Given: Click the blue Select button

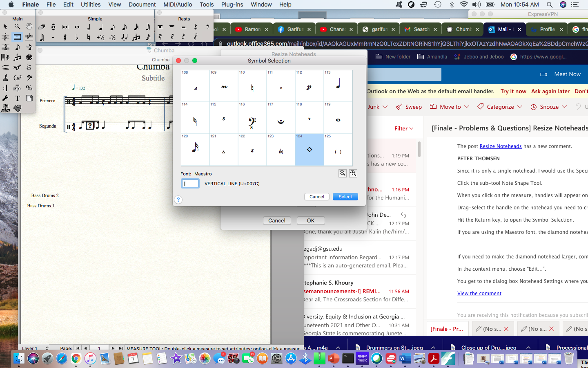Looking at the screenshot, I should click(345, 197).
